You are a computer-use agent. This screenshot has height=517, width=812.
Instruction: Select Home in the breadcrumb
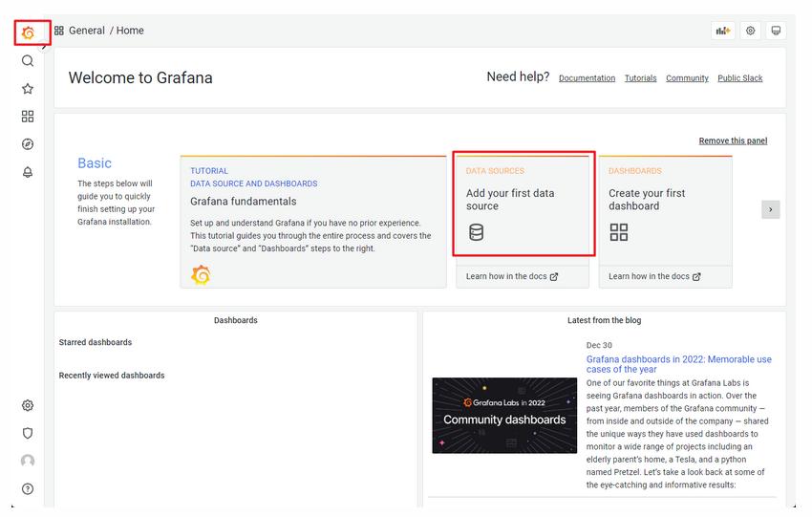[130, 31]
